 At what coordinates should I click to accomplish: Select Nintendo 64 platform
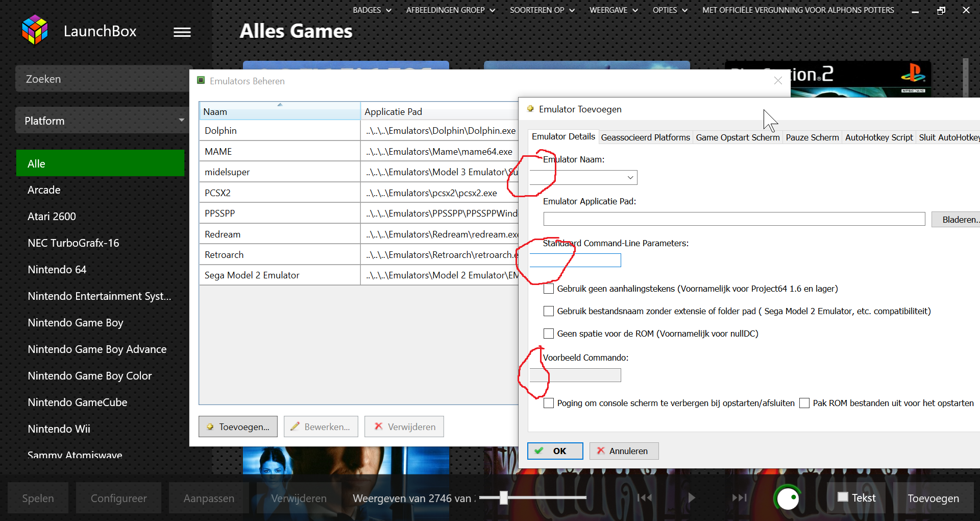pyautogui.click(x=100, y=270)
